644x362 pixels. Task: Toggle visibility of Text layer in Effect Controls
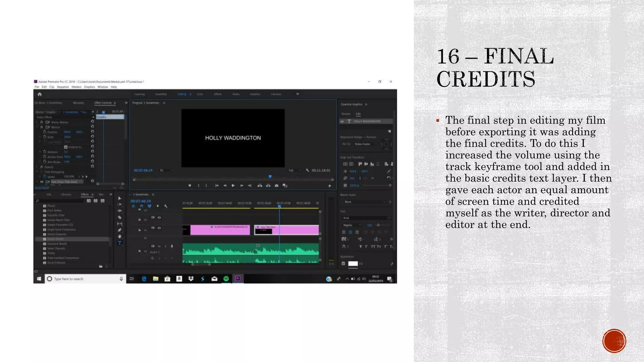(42, 182)
